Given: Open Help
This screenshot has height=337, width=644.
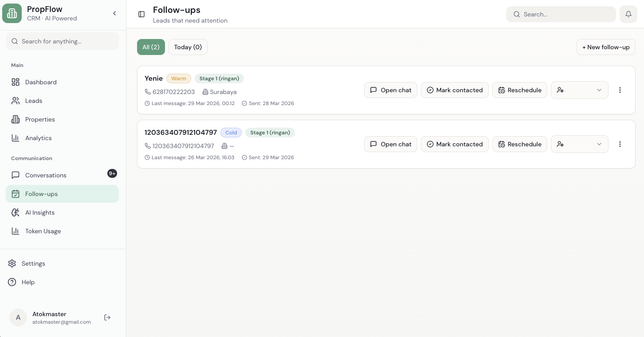Looking at the screenshot, I should (x=62, y=282).
